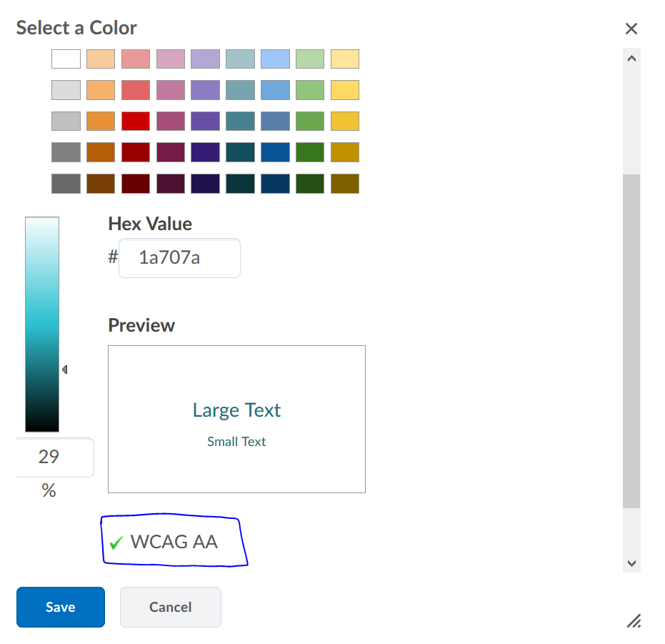665x644 pixels.
Task: Click the Large Text preview box
Action: point(236,420)
